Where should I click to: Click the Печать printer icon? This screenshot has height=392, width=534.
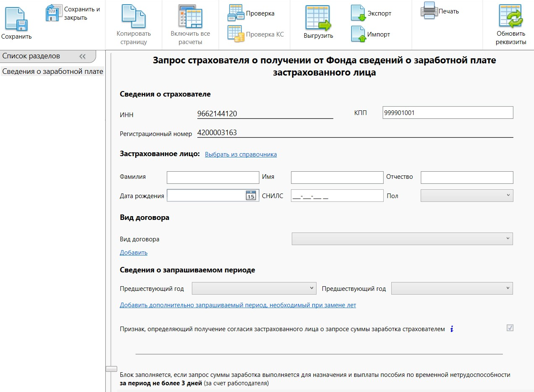[x=429, y=10]
